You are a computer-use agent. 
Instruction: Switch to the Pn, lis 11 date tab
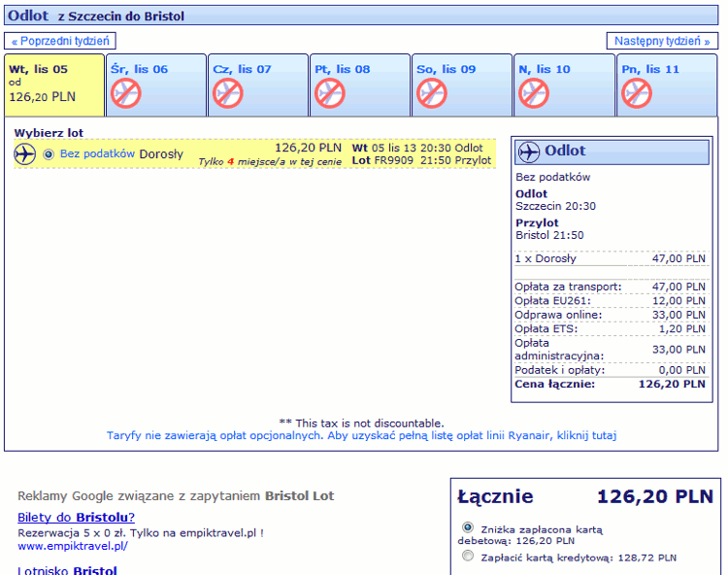pyautogui.click(x=666, y=85)
